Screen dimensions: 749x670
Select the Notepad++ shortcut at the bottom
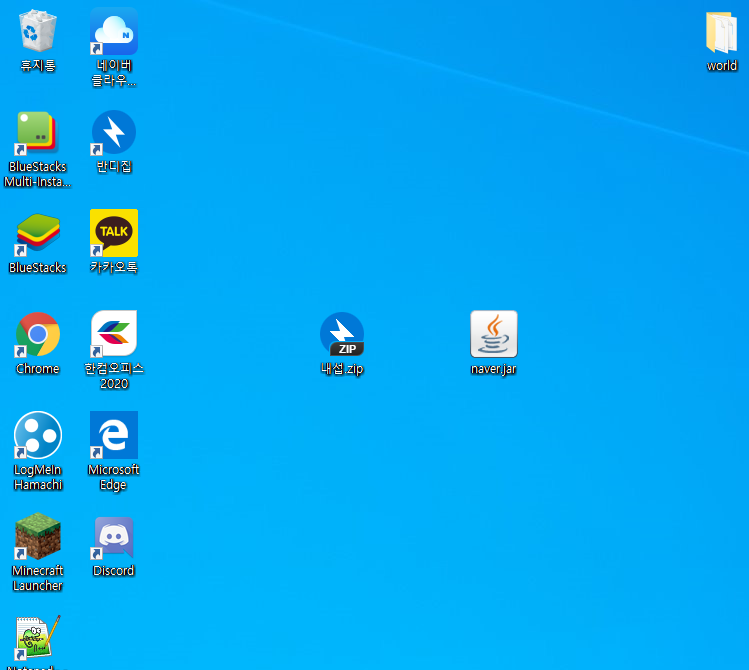click(x=38, y=638)
